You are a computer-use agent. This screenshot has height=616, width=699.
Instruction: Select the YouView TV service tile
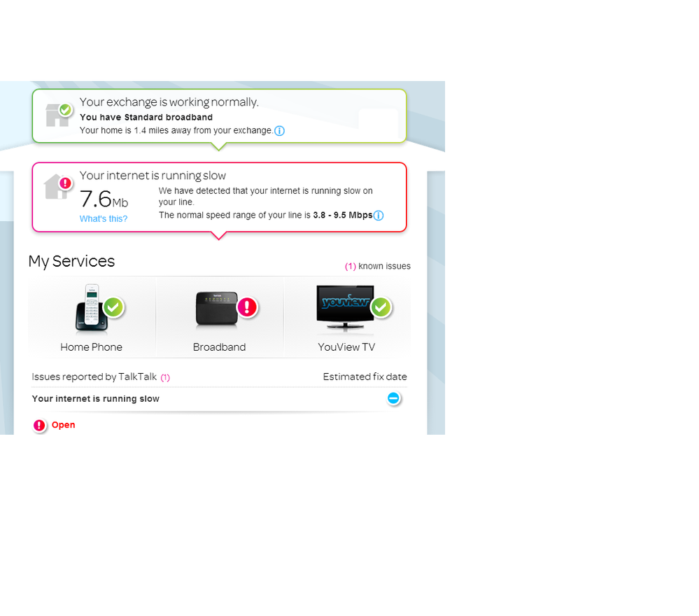pos(347,317)
